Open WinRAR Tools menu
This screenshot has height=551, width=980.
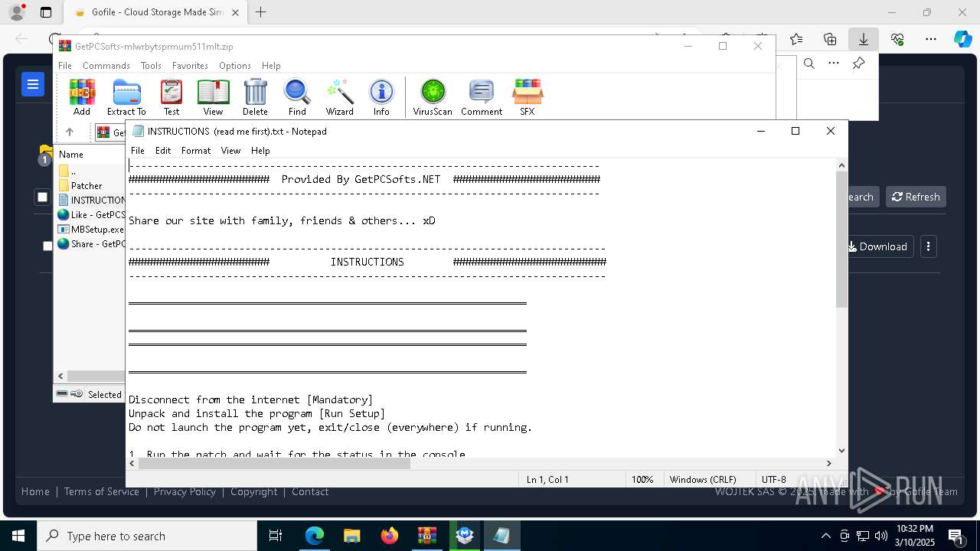151,66
